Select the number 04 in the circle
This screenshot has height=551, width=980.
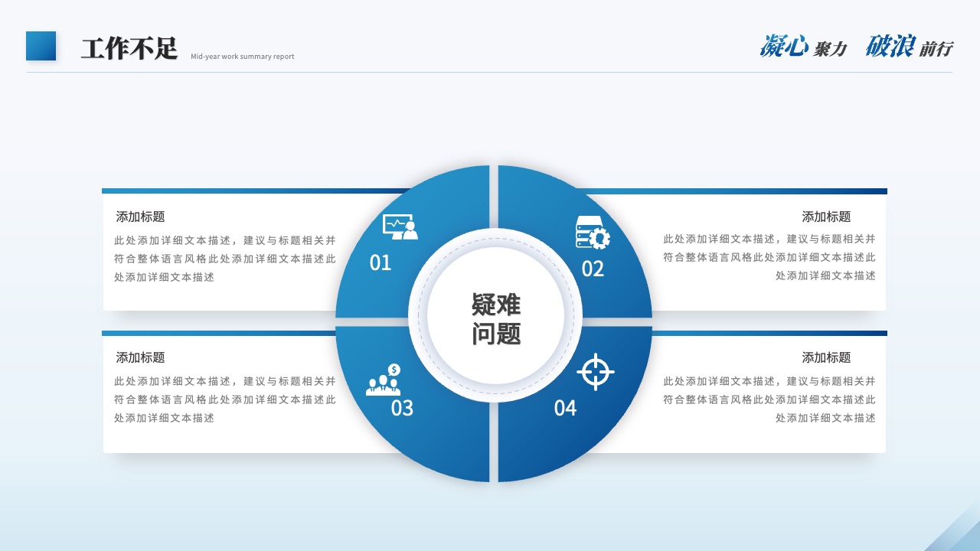pyautogui.click(x=565, y=408)
